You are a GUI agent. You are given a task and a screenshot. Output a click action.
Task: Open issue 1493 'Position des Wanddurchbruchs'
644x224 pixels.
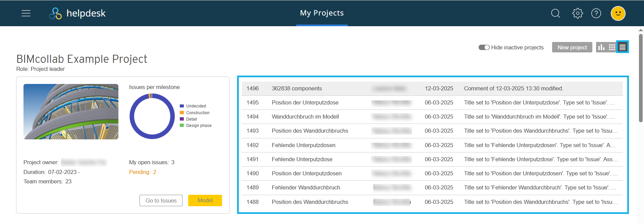tap(432, 131)
